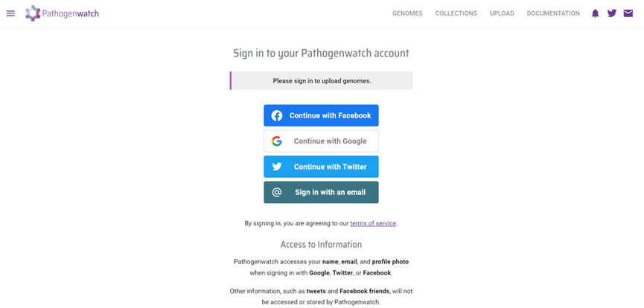Viewport: 644px width, 308px height.
Task: Open the hamburger navigation menu
Action: (x=10, y=13)
